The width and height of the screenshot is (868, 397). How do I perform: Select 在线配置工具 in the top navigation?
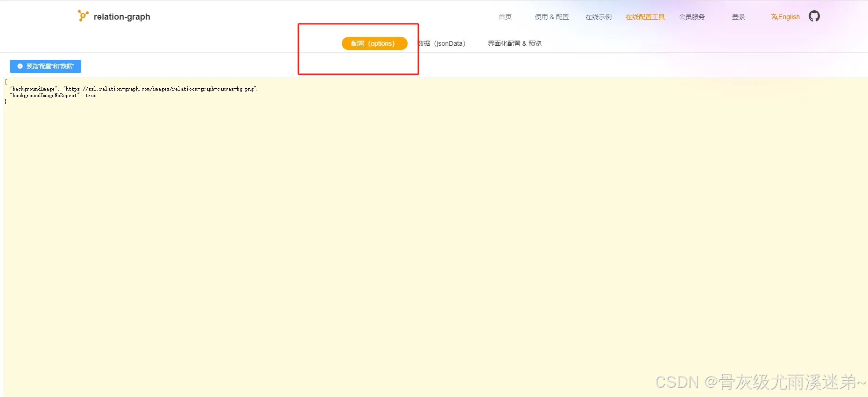click(x=645, y=17)
